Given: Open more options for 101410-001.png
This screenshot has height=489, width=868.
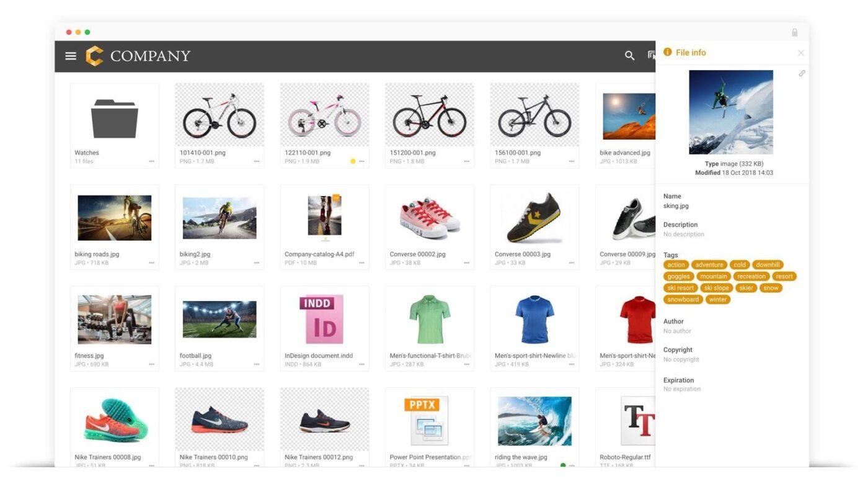Looking at the screenshot, I should (257, 161).
